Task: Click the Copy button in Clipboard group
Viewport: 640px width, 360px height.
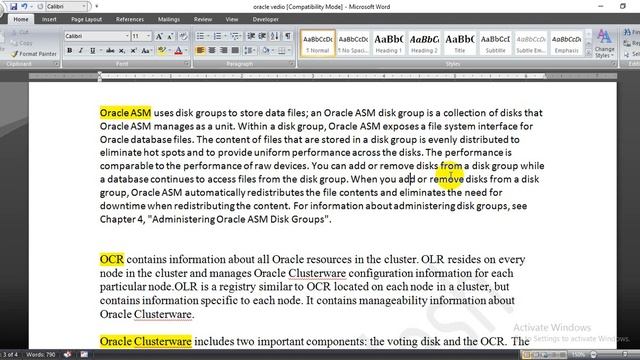Action: click(x=22, y=43)
